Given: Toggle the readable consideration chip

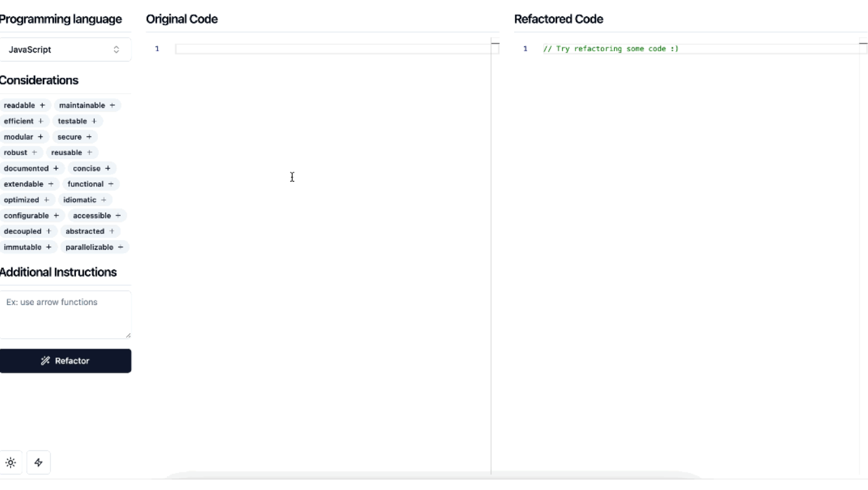Looking at the screenshot, I should click(x=25, y=105).
